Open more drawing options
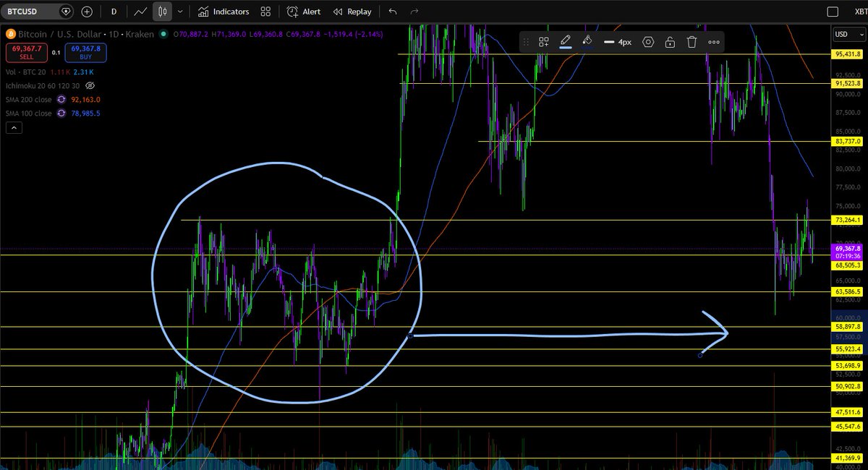This screenshot has width=868, height=470. pos(714,42)
